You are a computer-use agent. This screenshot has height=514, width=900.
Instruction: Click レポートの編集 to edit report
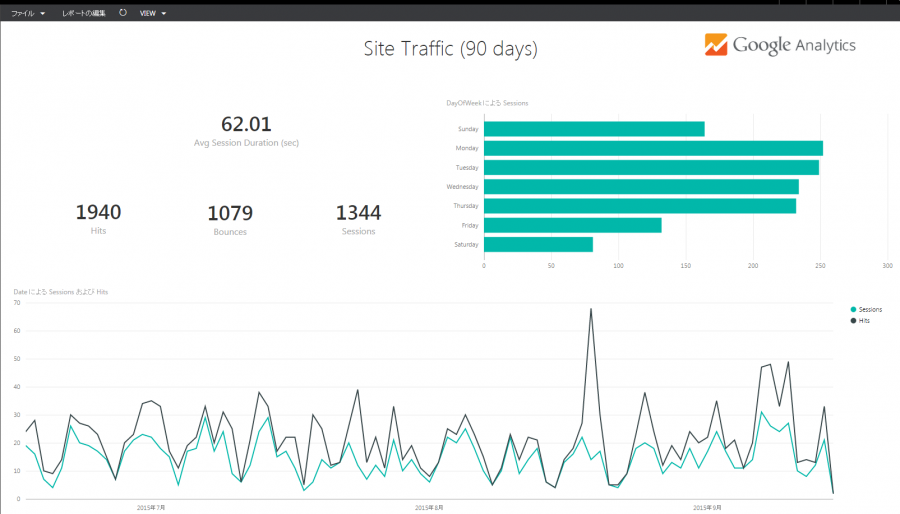83,13
